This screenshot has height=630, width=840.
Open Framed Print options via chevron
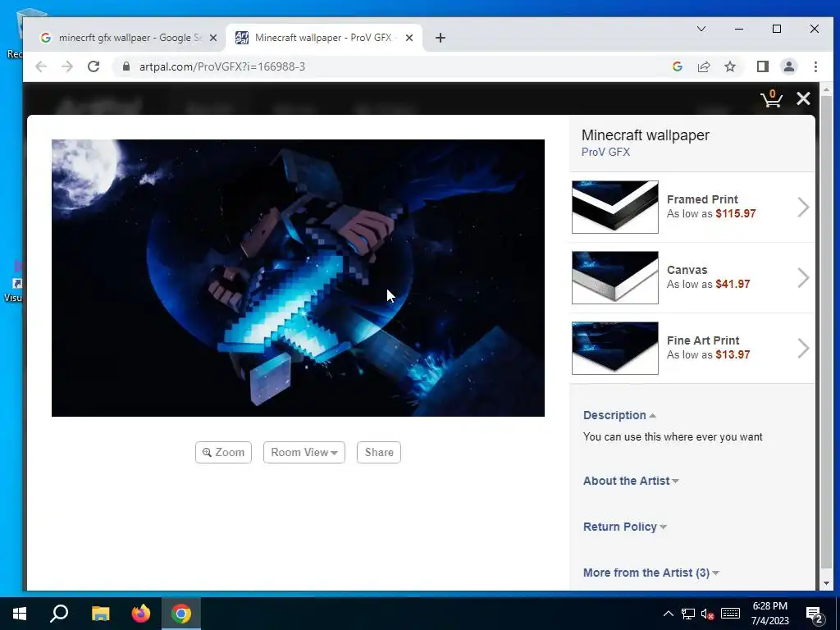[x=802, y=208]
